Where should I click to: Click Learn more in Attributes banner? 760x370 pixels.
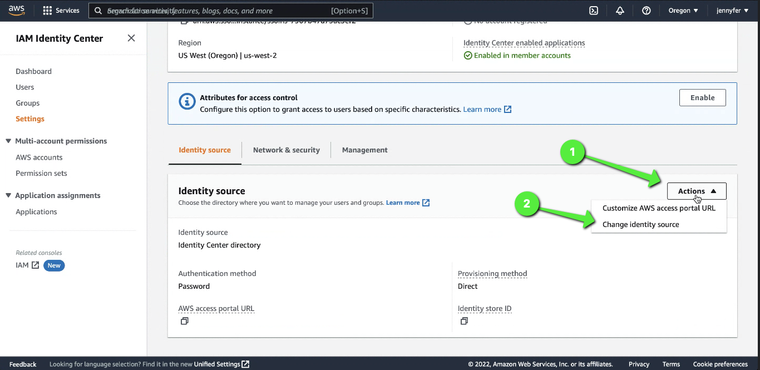[x=482, y=110]
